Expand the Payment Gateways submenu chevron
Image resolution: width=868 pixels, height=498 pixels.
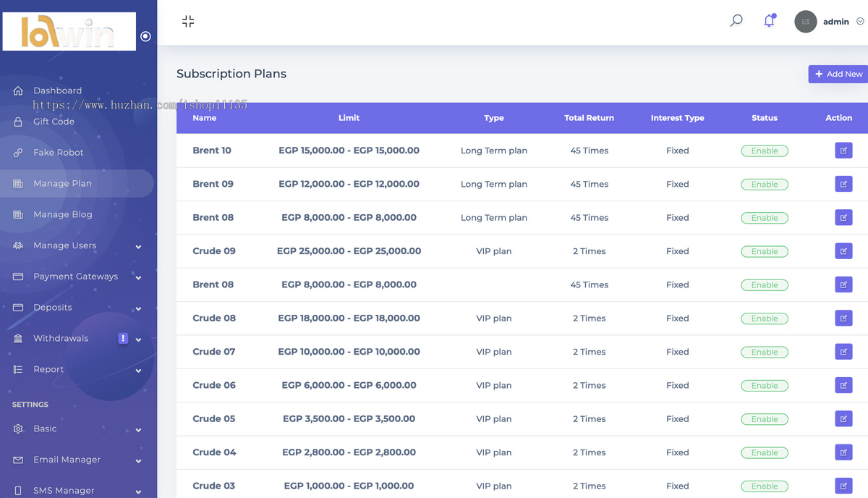[x=138, y=278]
